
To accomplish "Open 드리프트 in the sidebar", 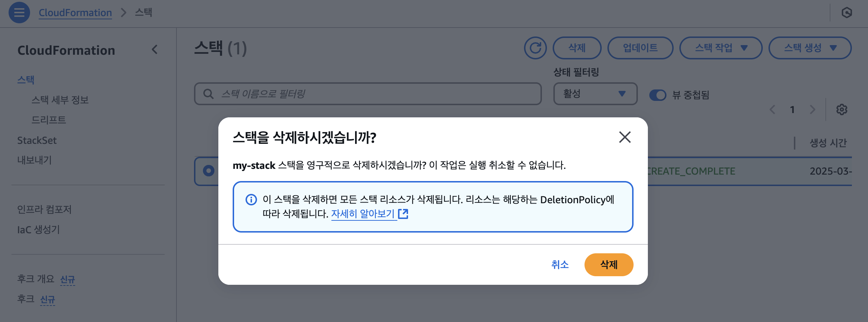I will [49, 120].
